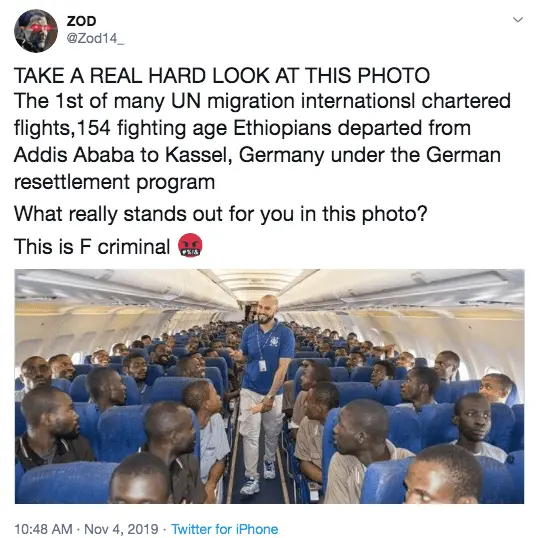Click the words 'UN migration' in the tweet
Screen dimensions: 538x538
[232, 102]
